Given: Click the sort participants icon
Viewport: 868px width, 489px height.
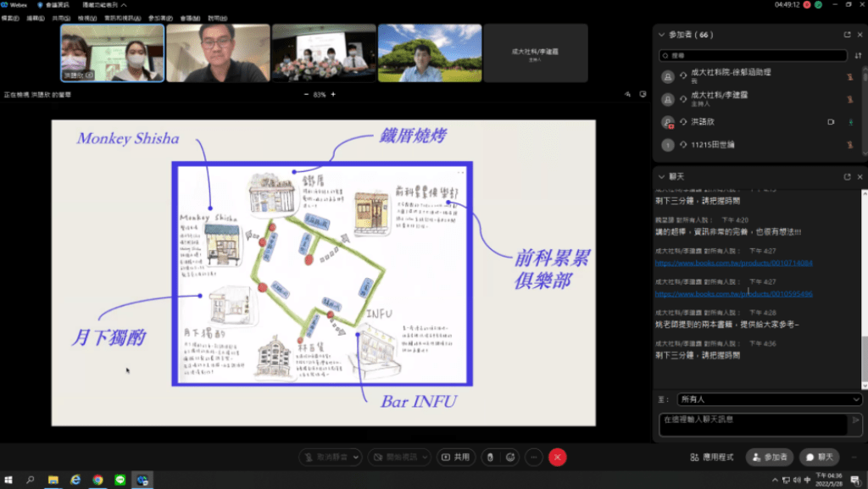Looking at the screenshot, I should click(858, 55).
